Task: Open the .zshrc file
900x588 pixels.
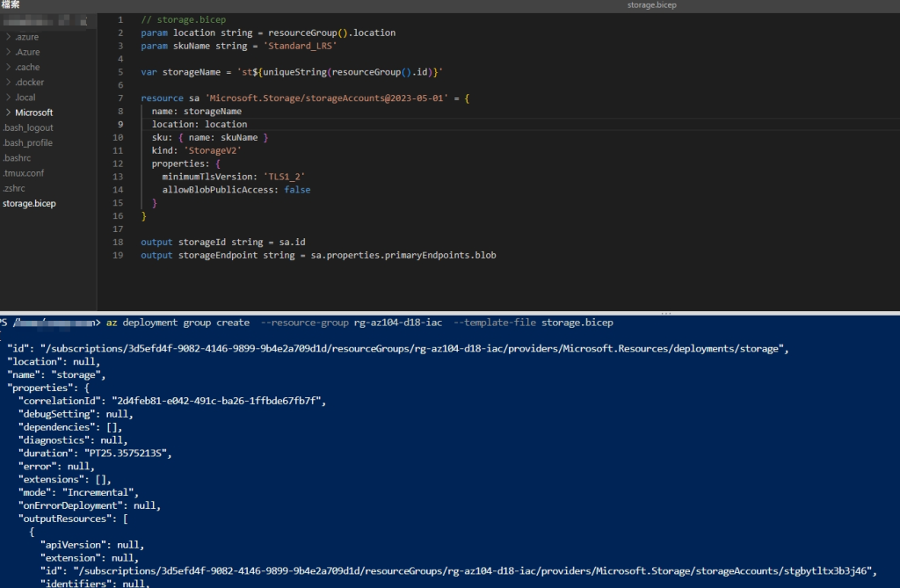Action: [14, 188]
